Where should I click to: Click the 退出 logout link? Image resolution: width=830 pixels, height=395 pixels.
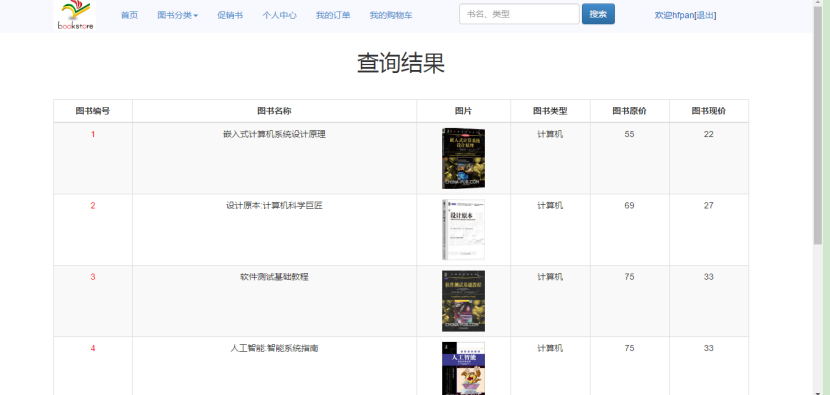pos(705,15)
